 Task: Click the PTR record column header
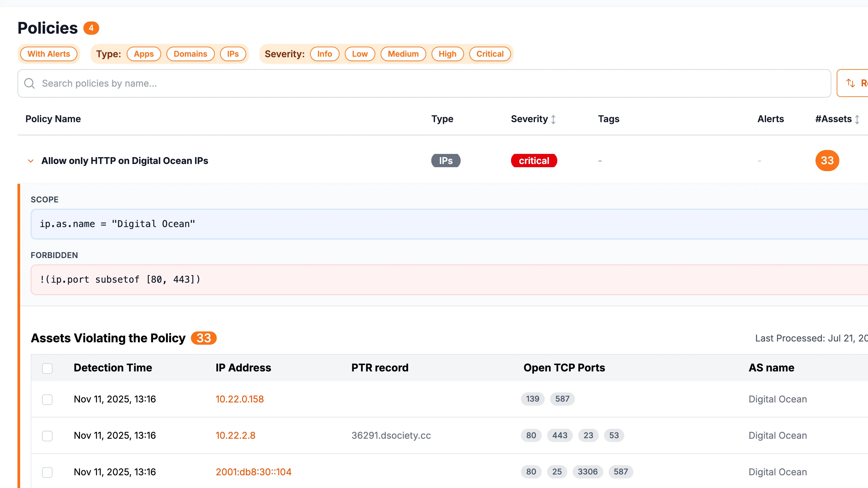(x=380, y=368)
